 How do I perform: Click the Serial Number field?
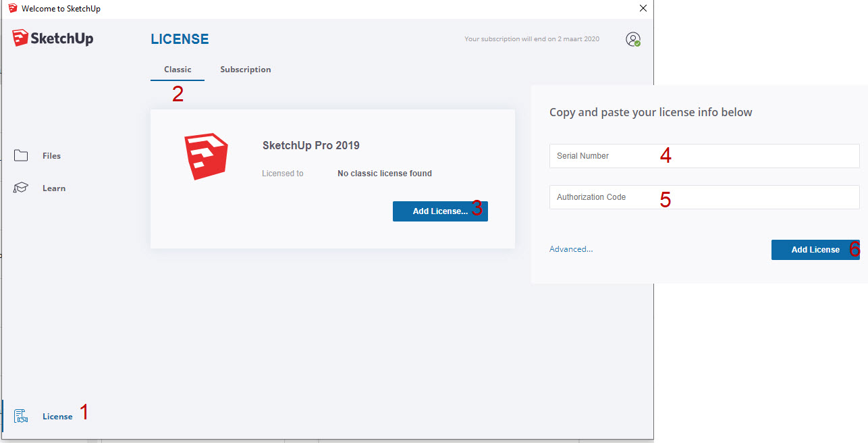705,156
